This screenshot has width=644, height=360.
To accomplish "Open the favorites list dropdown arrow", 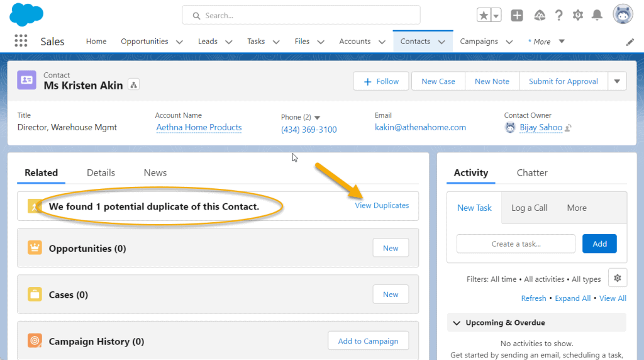I will click(x=496, y=16).
